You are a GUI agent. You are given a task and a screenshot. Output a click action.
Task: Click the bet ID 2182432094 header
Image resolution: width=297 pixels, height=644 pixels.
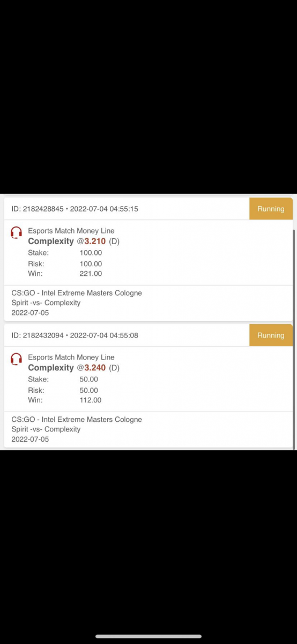[75, 335]
